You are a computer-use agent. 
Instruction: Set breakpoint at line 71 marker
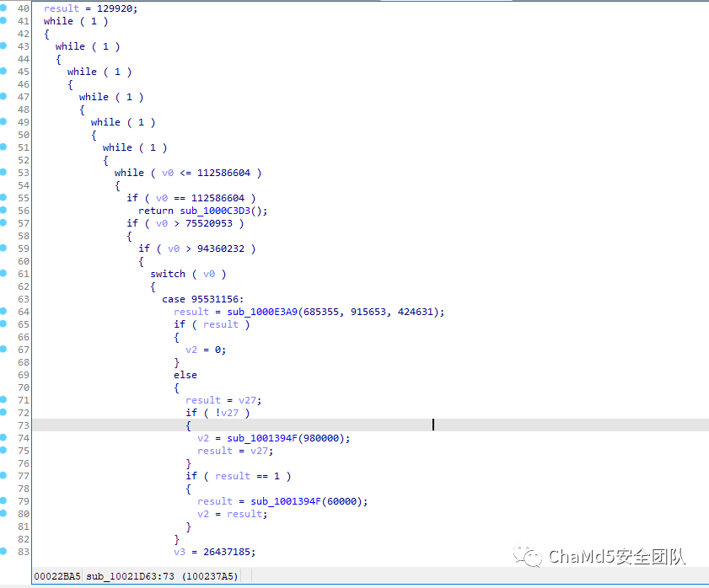3,399
